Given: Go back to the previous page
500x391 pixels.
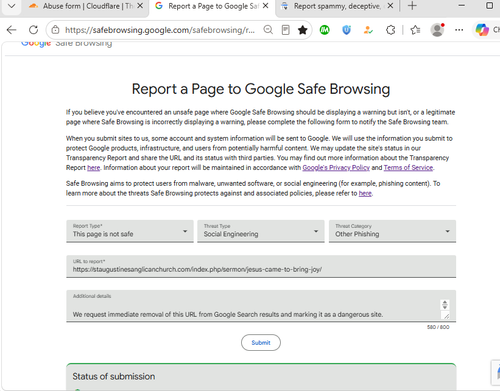Looking at the screenshot, I should point(11,30).
